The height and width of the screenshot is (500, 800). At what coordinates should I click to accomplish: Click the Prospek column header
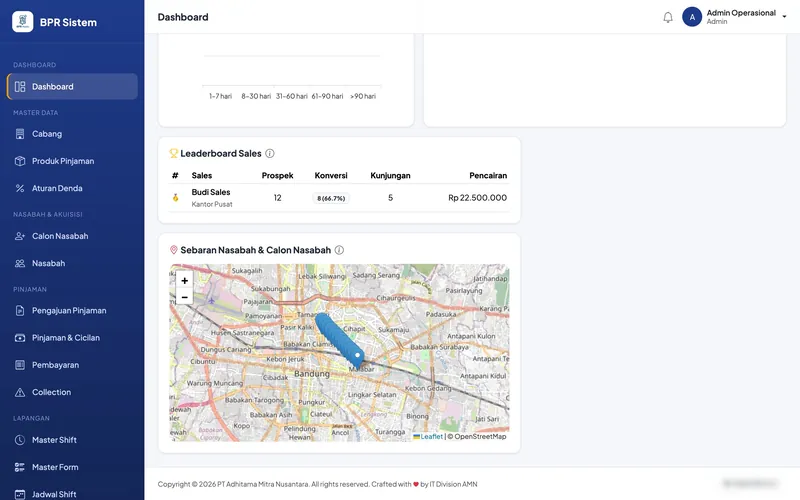click(x=278, y=176)
